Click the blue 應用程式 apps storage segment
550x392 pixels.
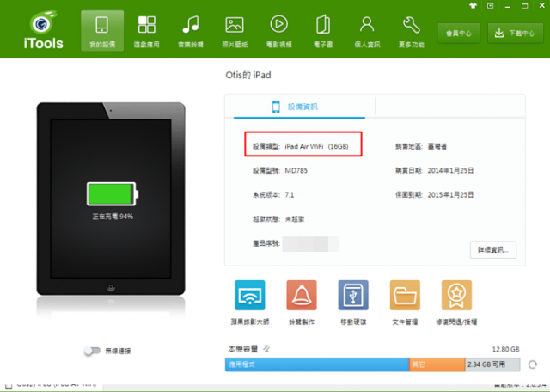pos(317,364)
